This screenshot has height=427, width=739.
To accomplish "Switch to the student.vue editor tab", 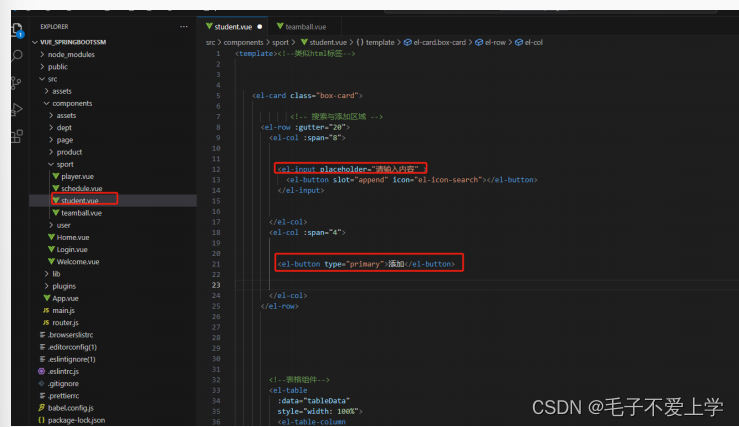I will point(233,27).
